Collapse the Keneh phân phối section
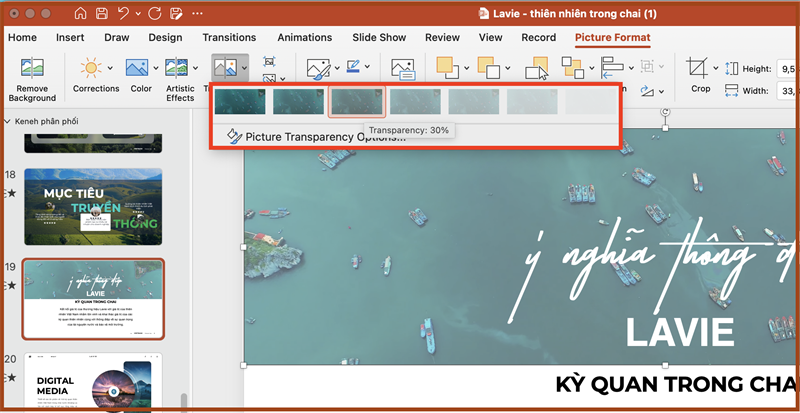 point(8,121)
